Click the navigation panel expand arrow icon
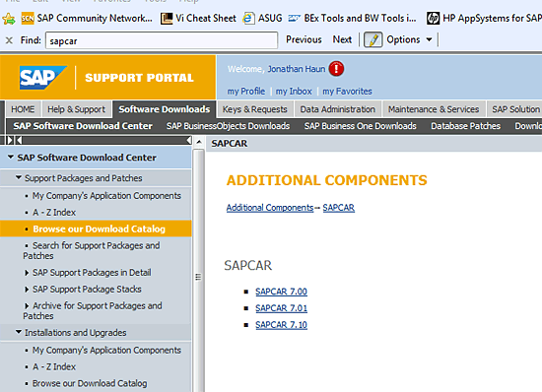 pos(10,140)
